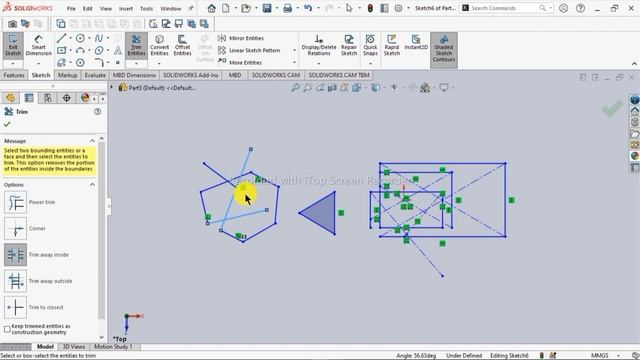640x360 pixels.
Task: Click the New document icon
Action: coord(225,8)
